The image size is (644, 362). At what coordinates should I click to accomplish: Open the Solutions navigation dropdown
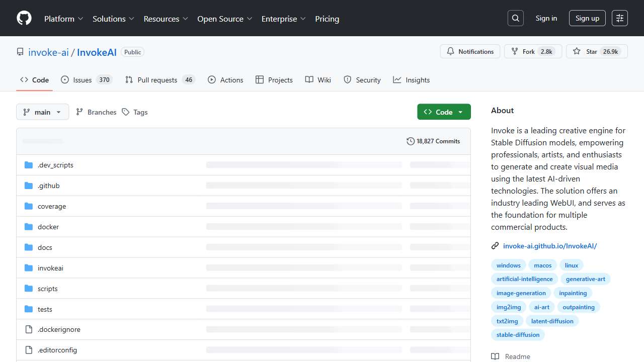pos(113,19)
